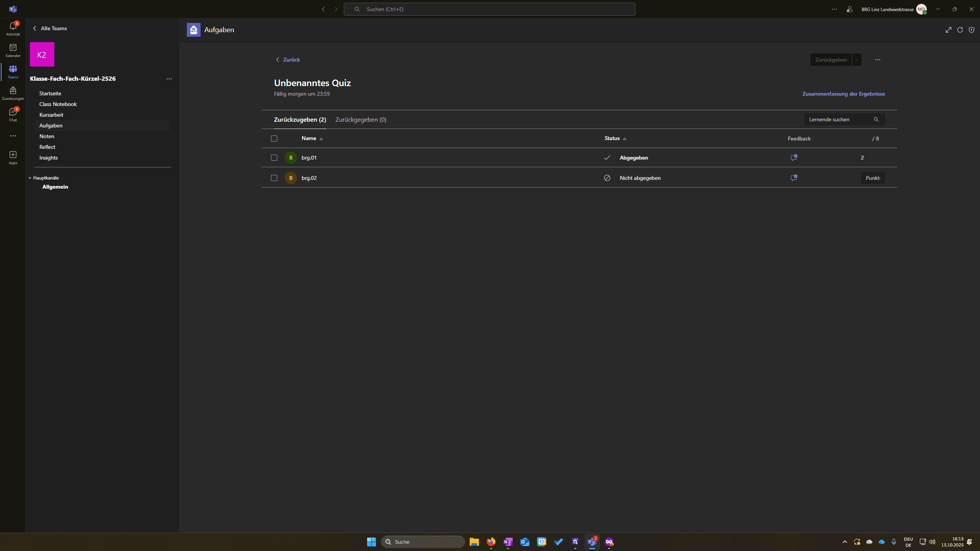The height and width of the screenshot is (551, 980).
Task: Click the magnifier icon in Lernende suchen
Action: coord(876,119)
